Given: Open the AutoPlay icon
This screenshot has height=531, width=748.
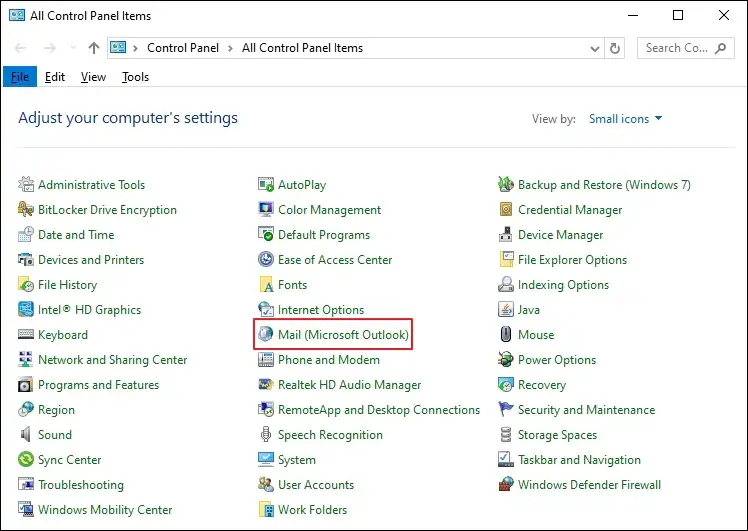Looking at the screenshot, I should pyautogui.click(x=266, y=184).
